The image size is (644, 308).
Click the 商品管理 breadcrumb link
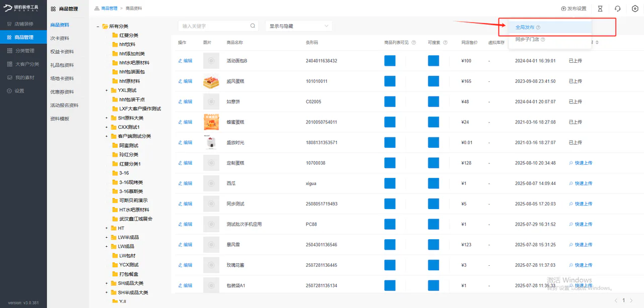point(109,9)
